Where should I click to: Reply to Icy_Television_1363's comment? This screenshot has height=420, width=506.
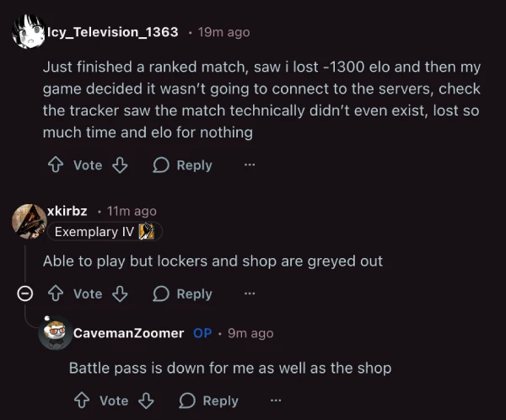click(182, 165)
